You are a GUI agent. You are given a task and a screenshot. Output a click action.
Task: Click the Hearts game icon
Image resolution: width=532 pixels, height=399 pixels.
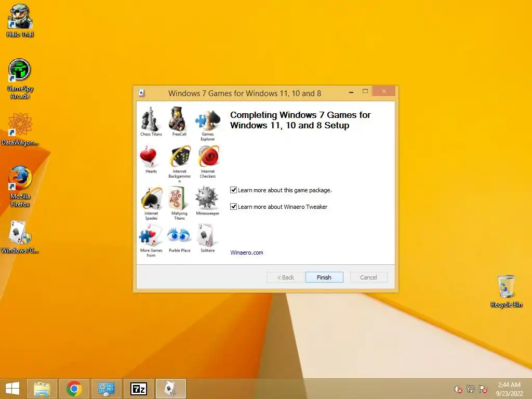click(148, 157)
